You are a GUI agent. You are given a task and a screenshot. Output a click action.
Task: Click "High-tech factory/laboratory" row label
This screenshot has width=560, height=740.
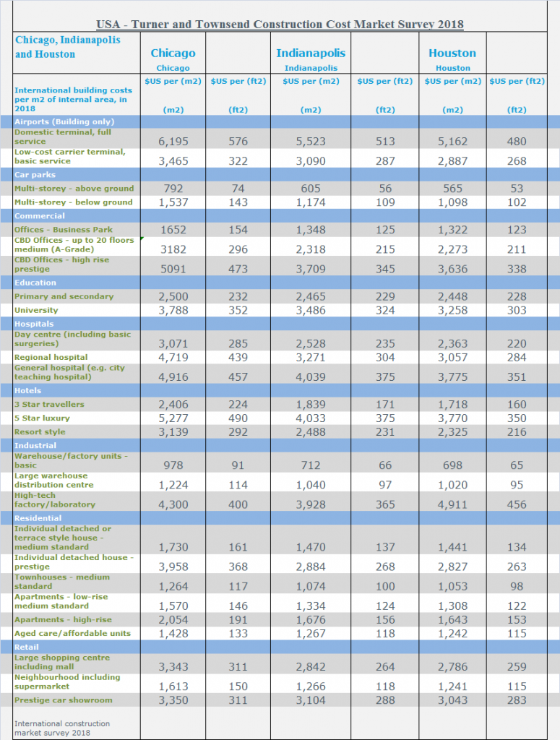click(55, 500)
